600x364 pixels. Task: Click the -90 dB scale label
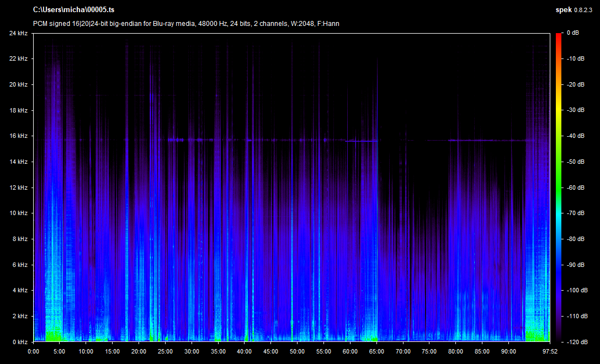(576, 265)
